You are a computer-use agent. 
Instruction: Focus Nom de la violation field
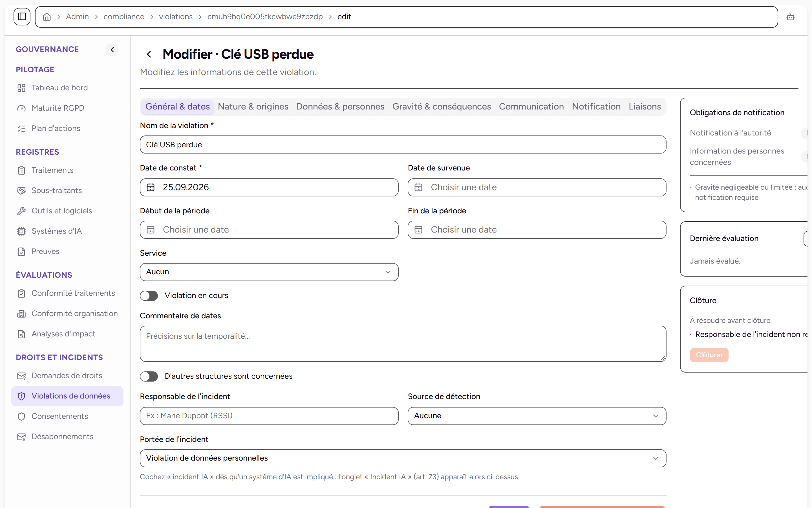(403, 145)
